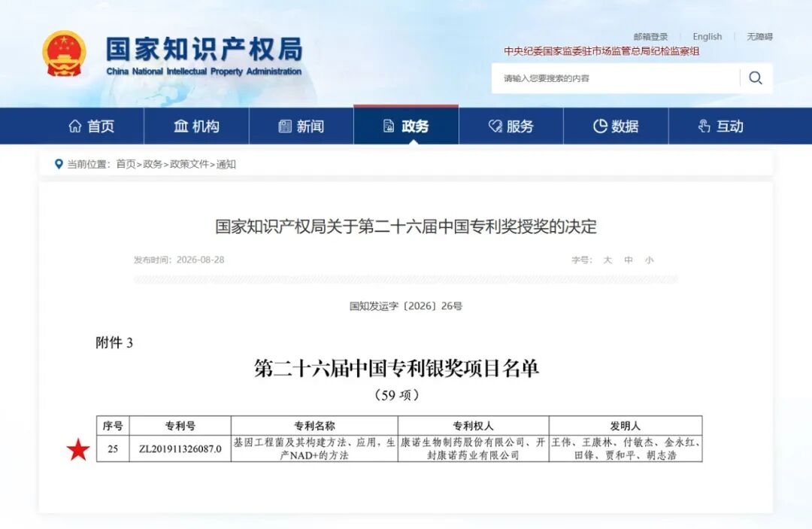The image size is (812, 529).
Task: Click publish date 2026-08-28
Action: click(x=201, y=260)
